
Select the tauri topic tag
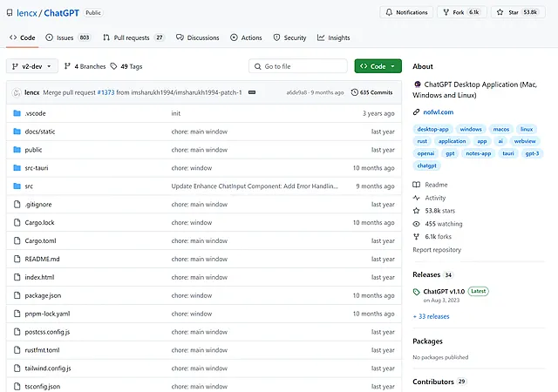pos(507,153)
